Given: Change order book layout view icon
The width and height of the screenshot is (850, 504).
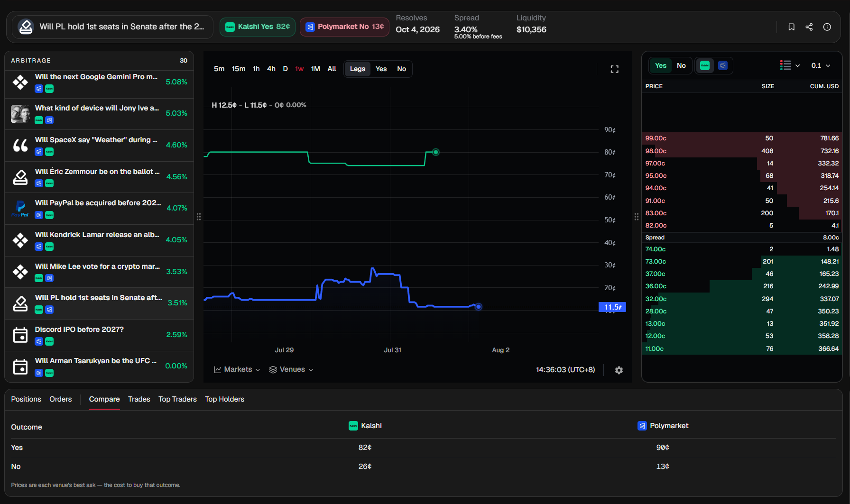Looking at the screenshot, I should coord(790,65).
